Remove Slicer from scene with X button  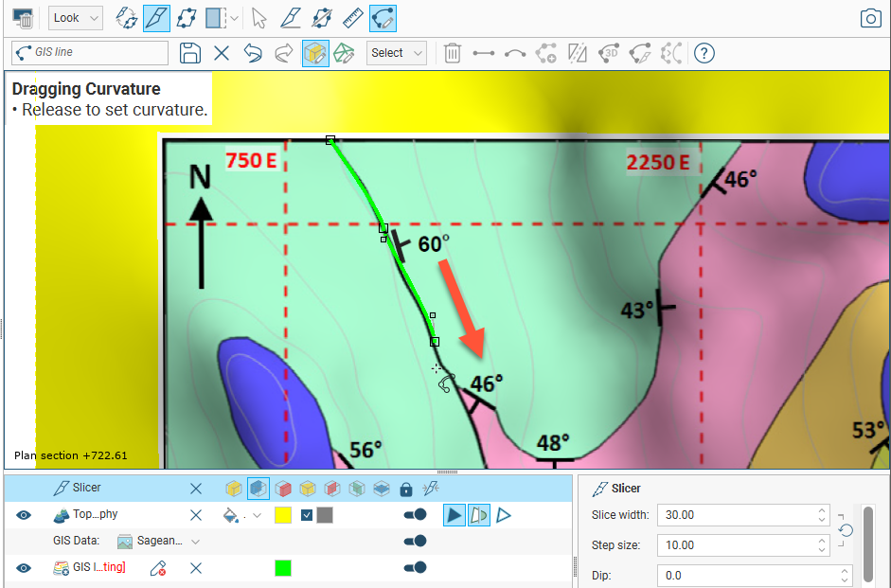(196, 489)
